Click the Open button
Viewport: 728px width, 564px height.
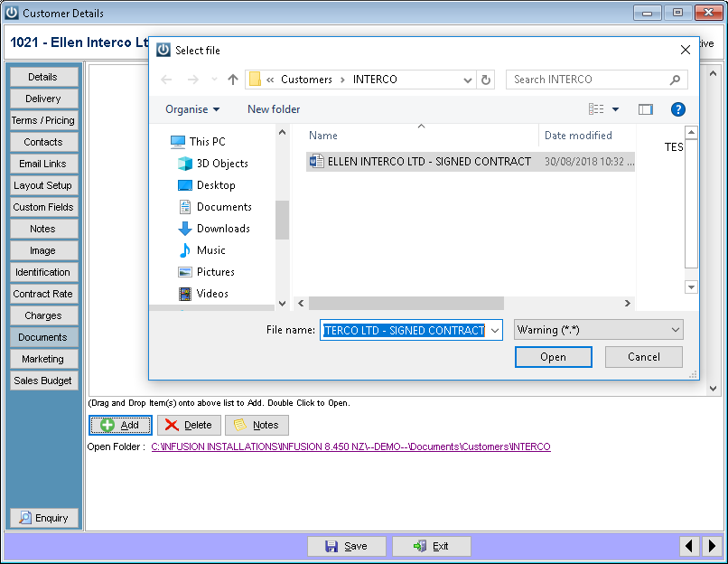553,357
